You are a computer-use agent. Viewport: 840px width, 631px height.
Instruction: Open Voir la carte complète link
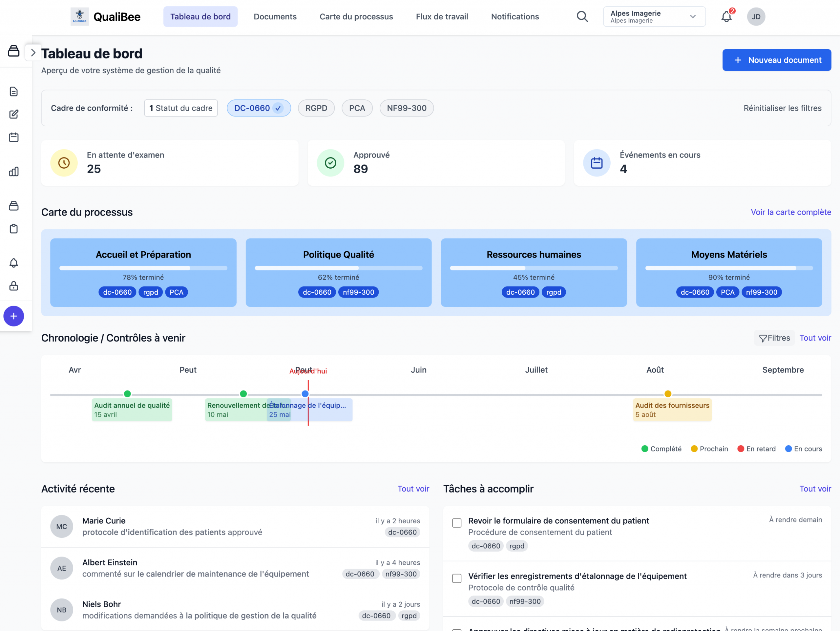tap(791, 212)
